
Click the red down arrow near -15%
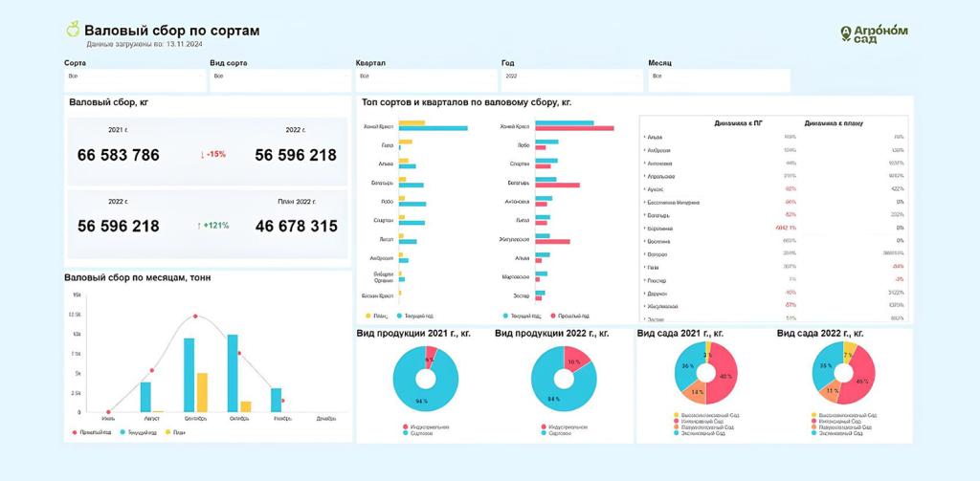203,155
